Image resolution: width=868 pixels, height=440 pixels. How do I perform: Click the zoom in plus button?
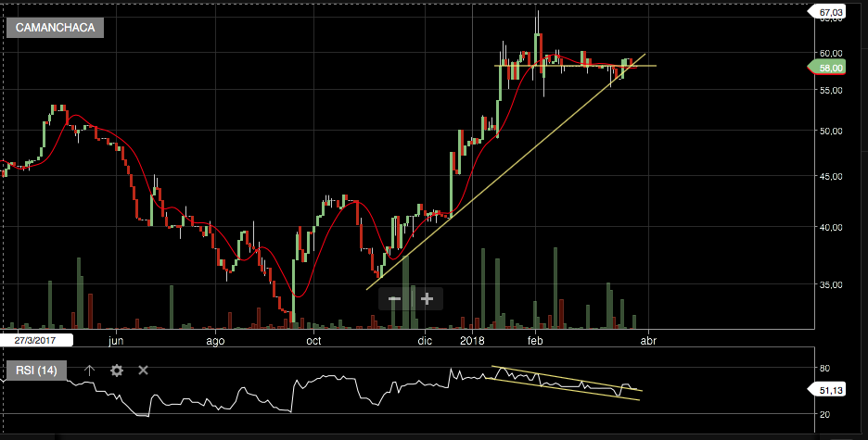click(x=427, y=299)
